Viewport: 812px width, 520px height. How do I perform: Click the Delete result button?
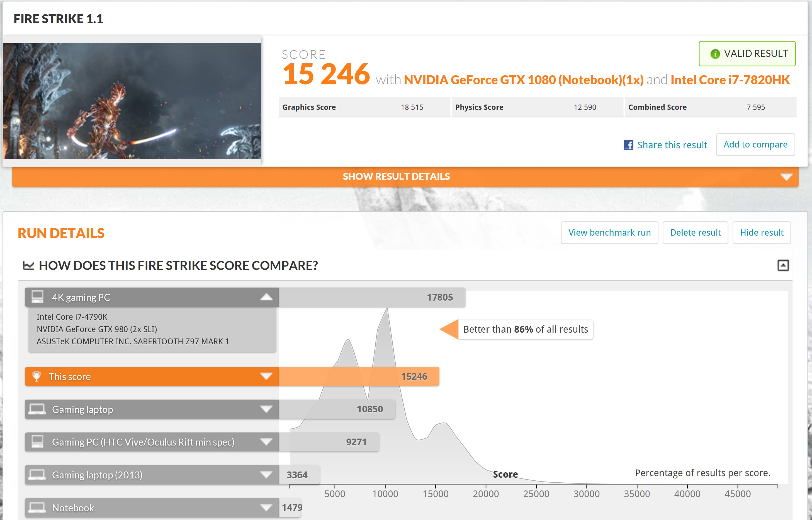coord(695,233)
